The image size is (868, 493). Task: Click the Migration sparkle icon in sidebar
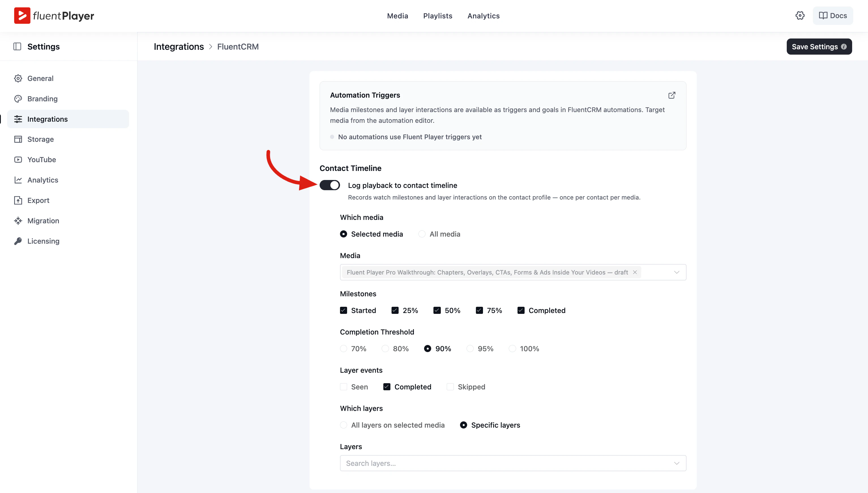[x=18, y=220]
